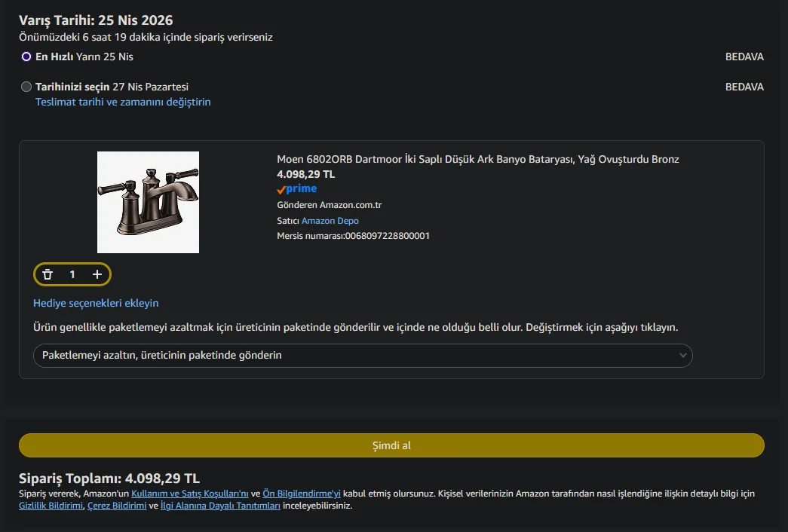Open the 'Çerez Bildirimi' link
The image size is (788, 532).
(117, 506)
